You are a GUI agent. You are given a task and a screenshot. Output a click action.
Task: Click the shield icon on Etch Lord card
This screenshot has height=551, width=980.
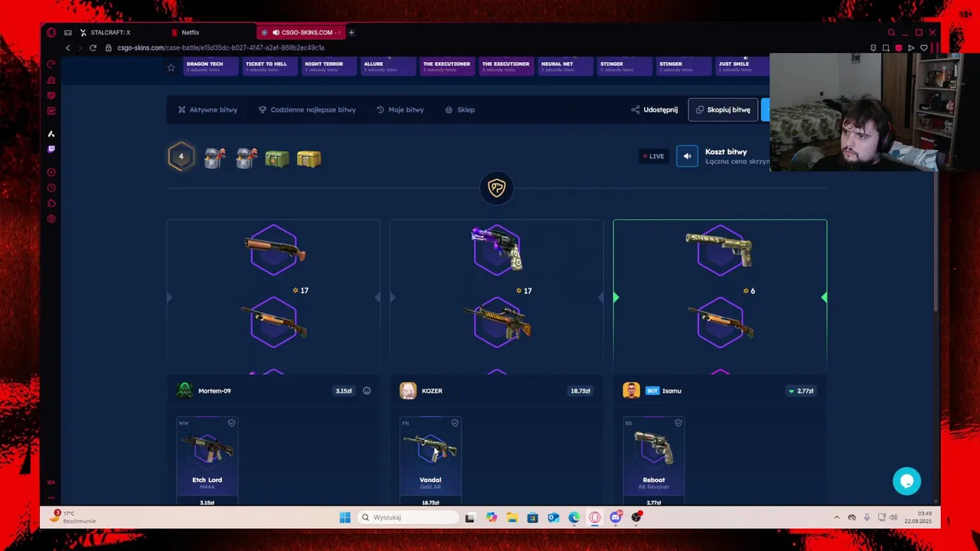coord(231,423)
